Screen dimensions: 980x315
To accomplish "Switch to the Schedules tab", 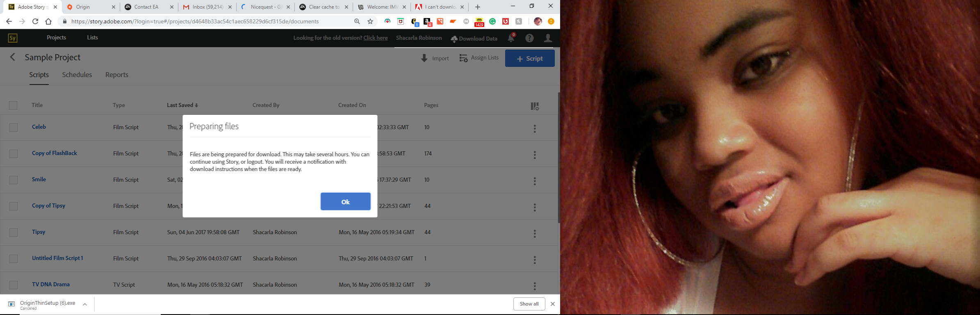I will [77, 75].
